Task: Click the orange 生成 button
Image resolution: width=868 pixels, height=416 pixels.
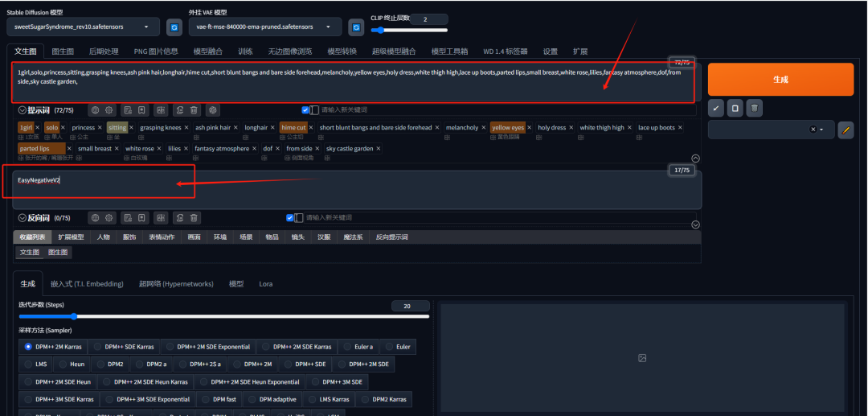Action: (x=780, y=79)
